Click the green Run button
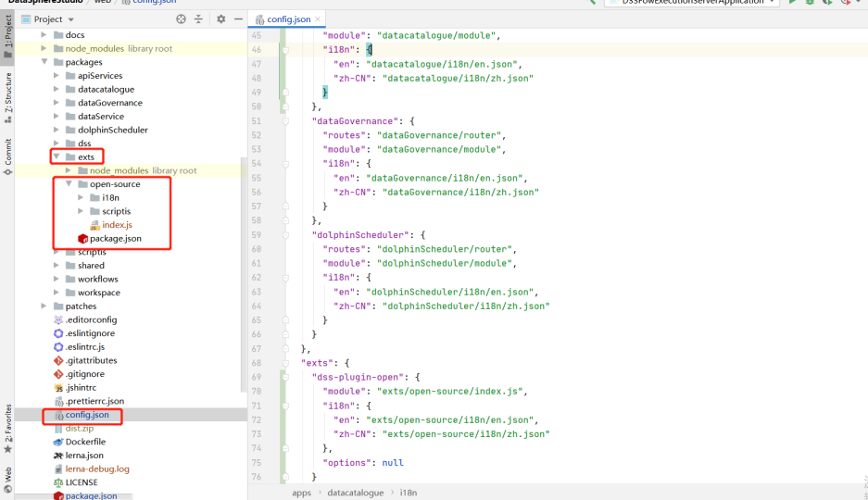Viewport: 868px width, 500px height. click(792, 3)
